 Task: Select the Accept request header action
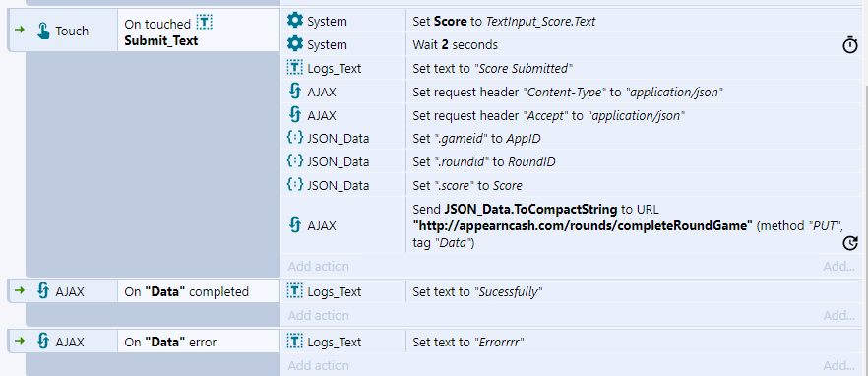pyautogui.click(x=634, y=115)
